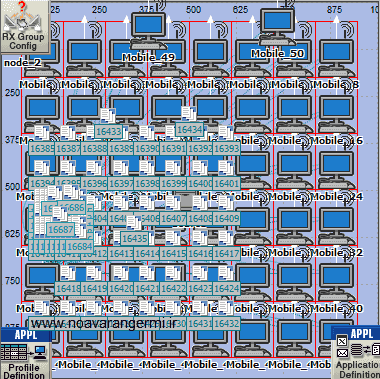Click the Mobile_49 name label
The width and height of the screenshot is (380, 379).
tap(148, 57)
